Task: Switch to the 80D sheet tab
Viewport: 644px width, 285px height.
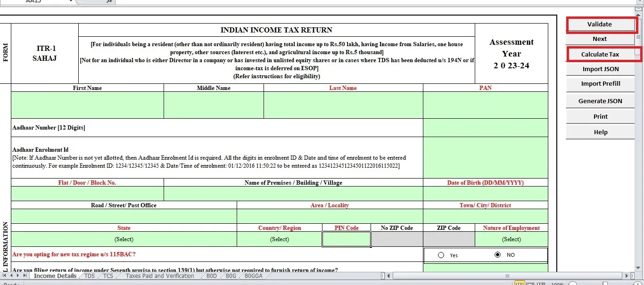Action: pos(212,276)
